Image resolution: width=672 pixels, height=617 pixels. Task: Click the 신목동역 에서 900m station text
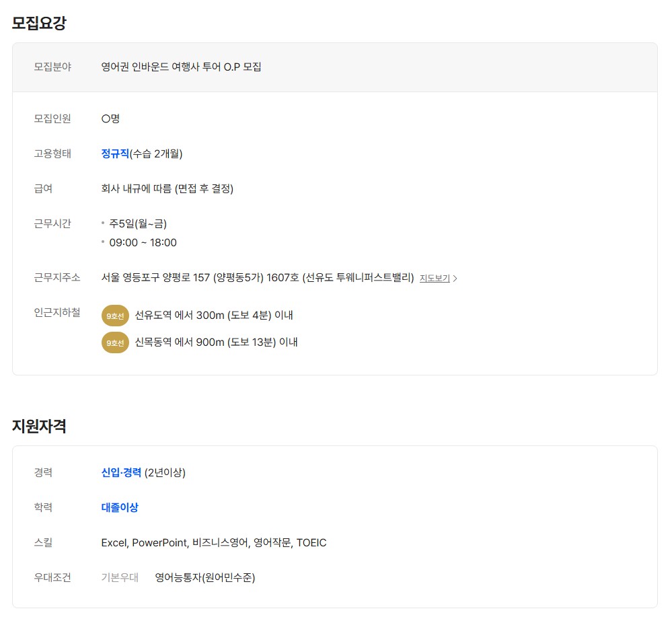216,342
